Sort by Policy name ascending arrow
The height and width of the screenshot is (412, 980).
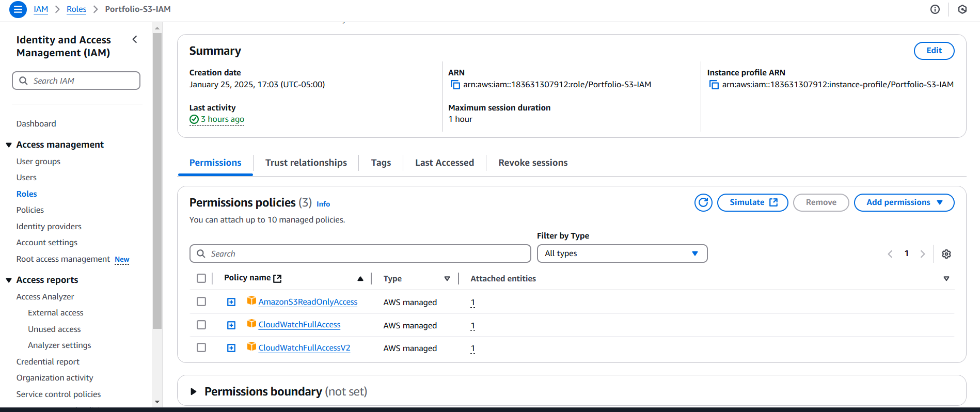[360, 279]
